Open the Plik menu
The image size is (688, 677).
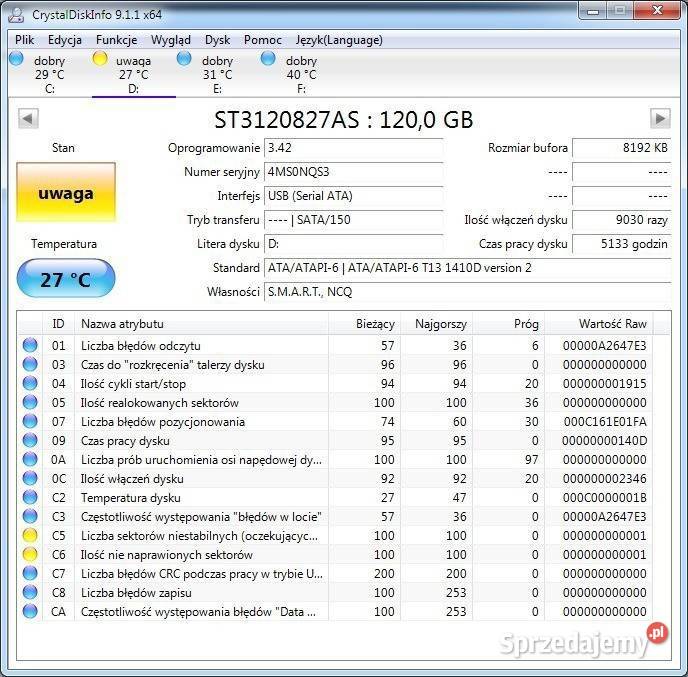[x=25, y=40]
